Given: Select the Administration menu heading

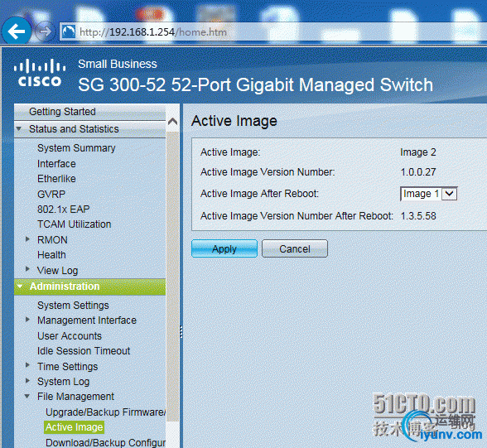Looking at the screenshot, I should tap(65, 287).
